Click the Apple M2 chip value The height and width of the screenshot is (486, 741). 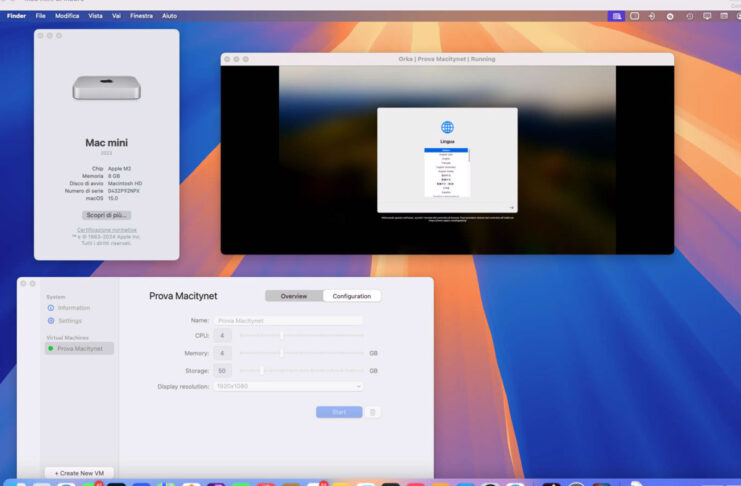coord(120,168)
